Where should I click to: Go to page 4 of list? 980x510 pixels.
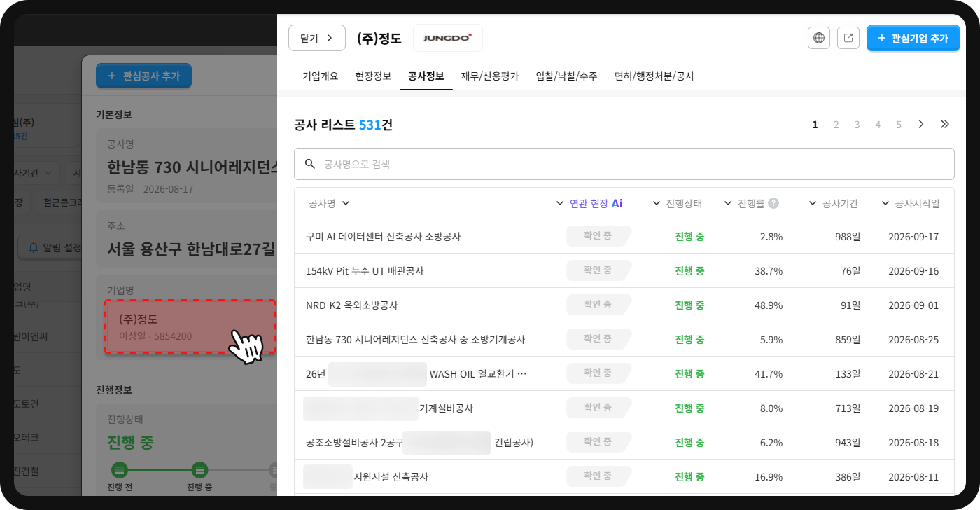pyautogui.click(x=878, y=125)
